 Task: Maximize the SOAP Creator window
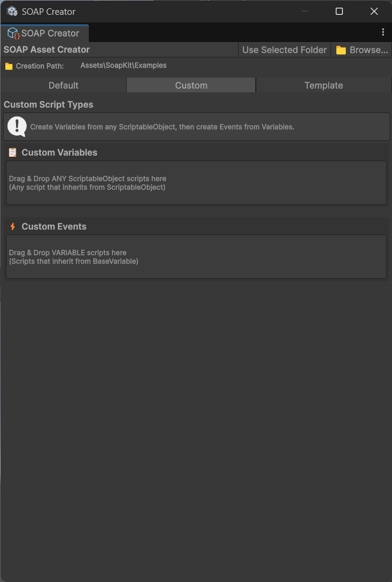[x=339, y=11]
